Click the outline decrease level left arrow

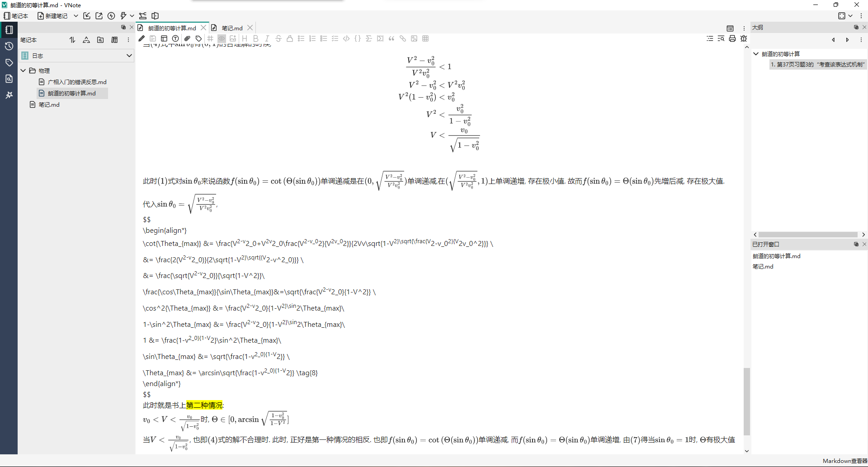833,40
